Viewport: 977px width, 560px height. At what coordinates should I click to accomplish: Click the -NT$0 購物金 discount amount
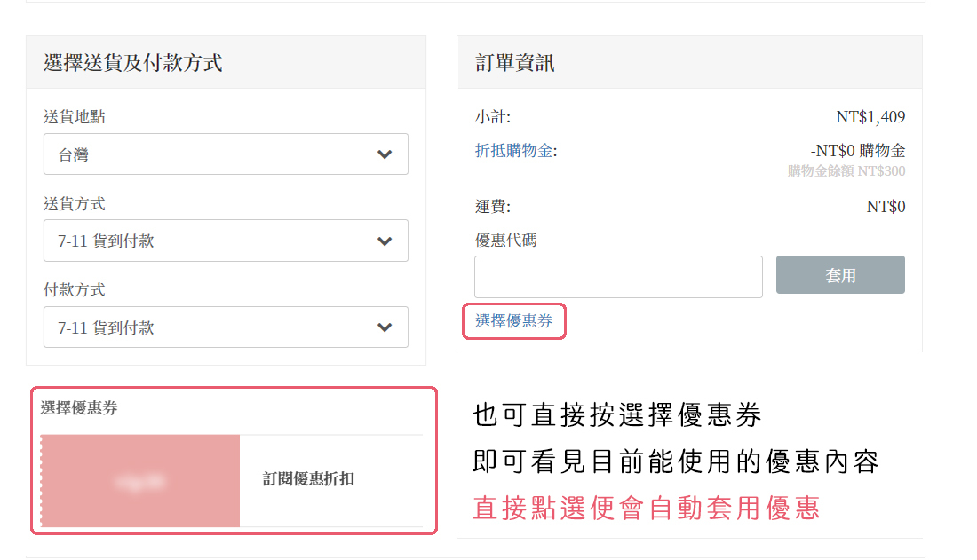(x=858, y=151)
